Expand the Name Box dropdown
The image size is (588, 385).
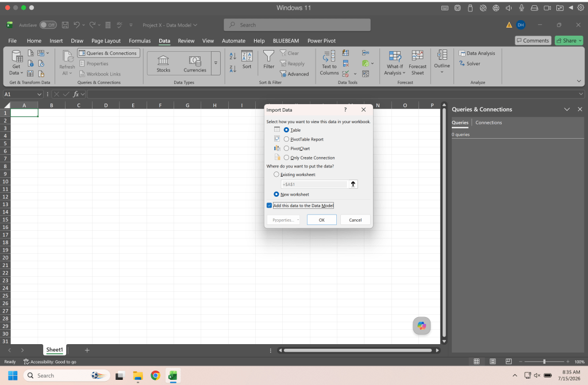pos(39,94)
